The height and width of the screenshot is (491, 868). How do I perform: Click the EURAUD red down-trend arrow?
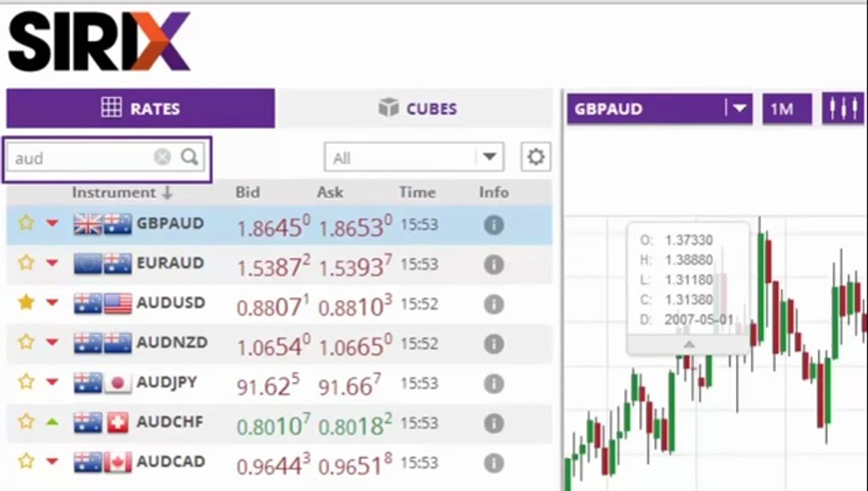point(52,263)
